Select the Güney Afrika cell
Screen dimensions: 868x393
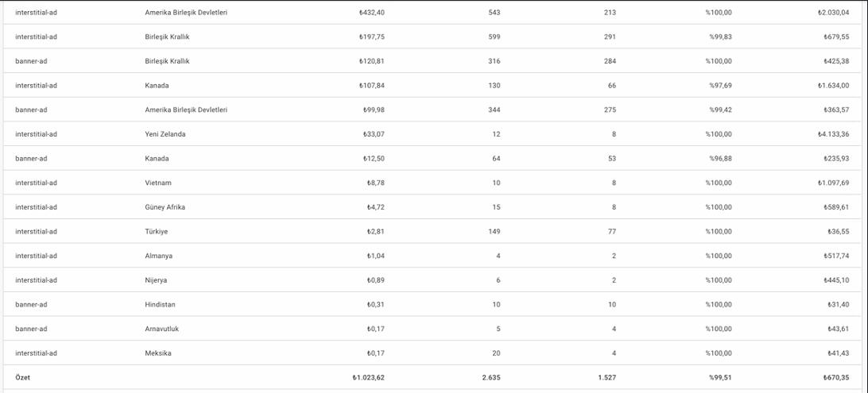click(165, 207)
